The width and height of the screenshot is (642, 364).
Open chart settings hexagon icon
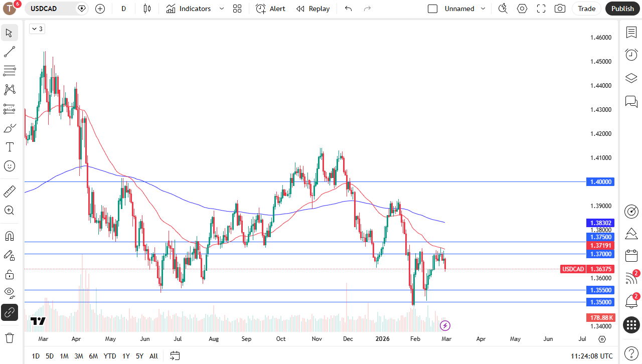pos(522,9)
